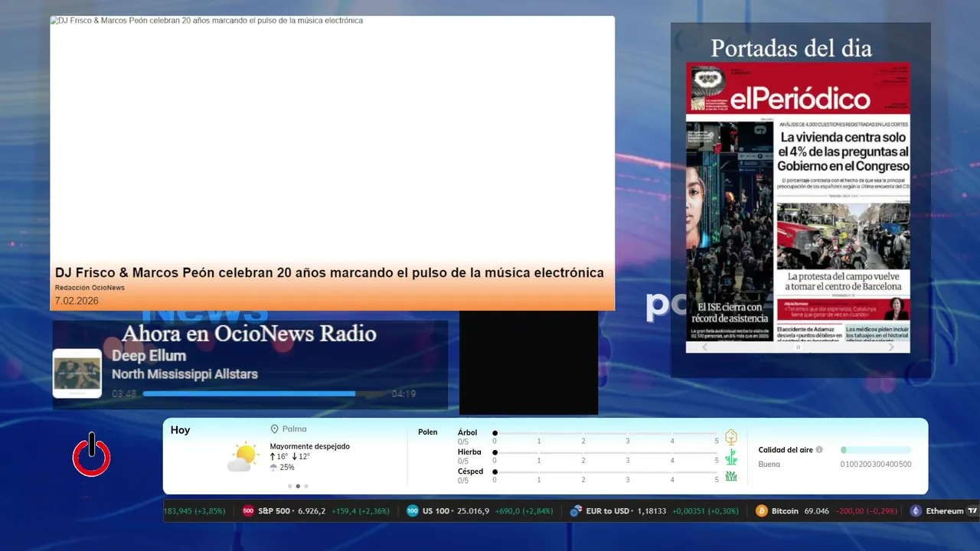Click the TradingView logo in ticker

pyautogui.click(x=972, y=510)
